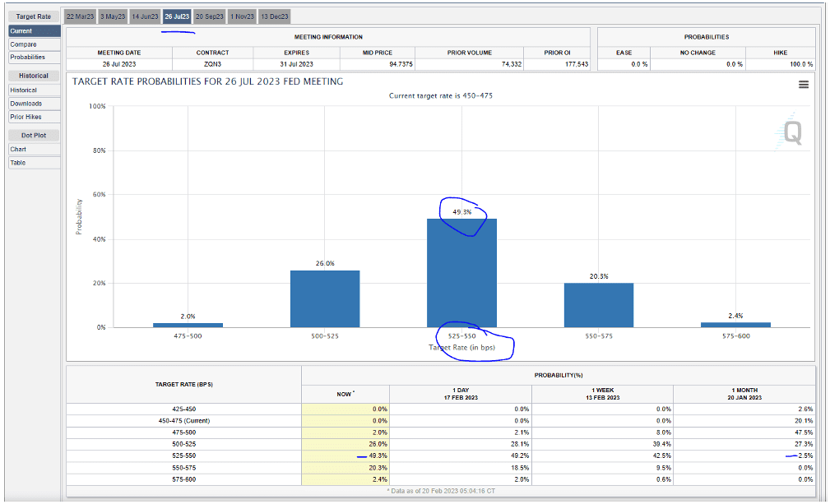
Task: Click the 525-550 bar showing 49.3%
Action: click(x=461, y=273)
